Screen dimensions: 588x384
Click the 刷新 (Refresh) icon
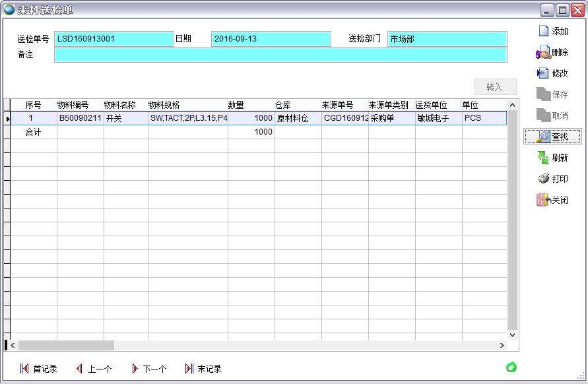[543, 158]
